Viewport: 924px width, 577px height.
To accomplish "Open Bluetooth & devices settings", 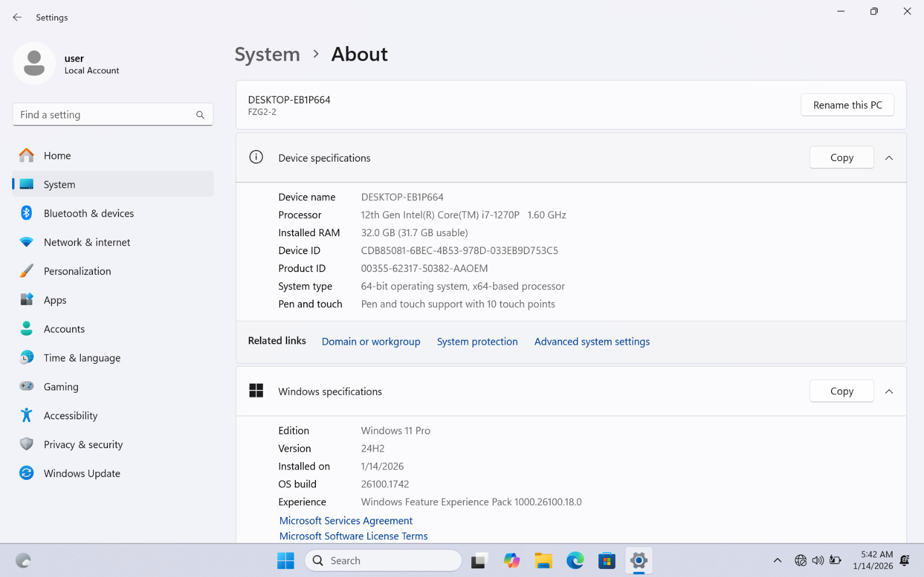I will point(113,213).
